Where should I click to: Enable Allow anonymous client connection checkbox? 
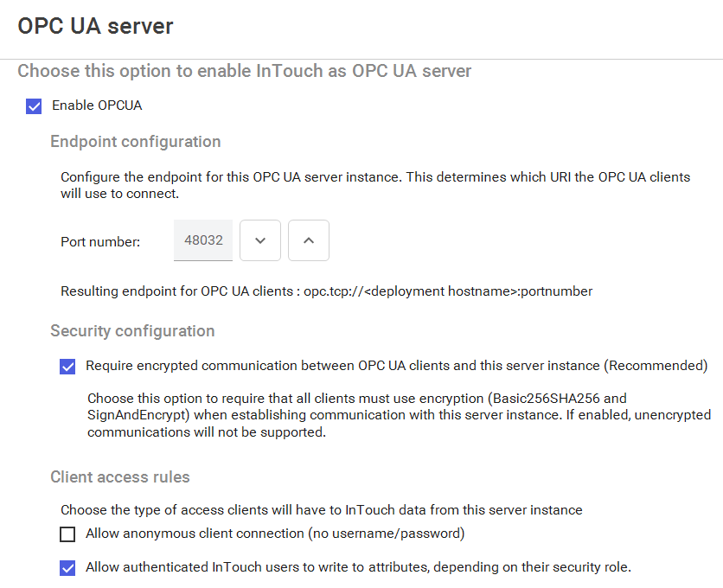click(67, 534)
